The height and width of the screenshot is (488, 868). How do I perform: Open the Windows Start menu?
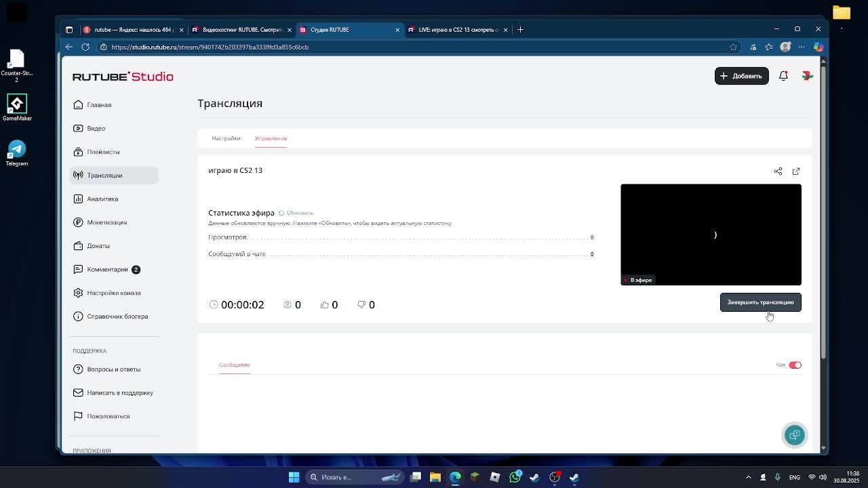(x=294, y=477)
